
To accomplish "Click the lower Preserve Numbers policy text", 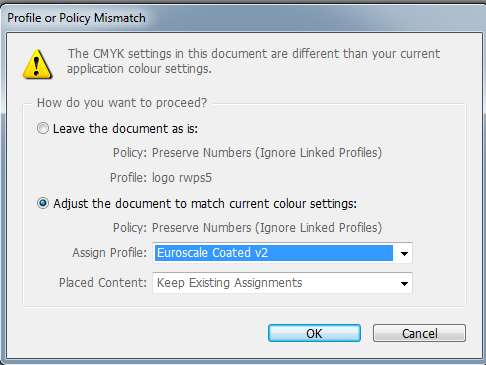I will (x=247, y=228).
